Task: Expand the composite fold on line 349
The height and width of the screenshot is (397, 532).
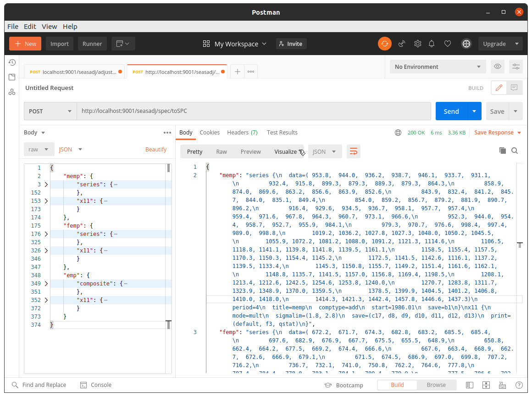Action: pos(46,284)
